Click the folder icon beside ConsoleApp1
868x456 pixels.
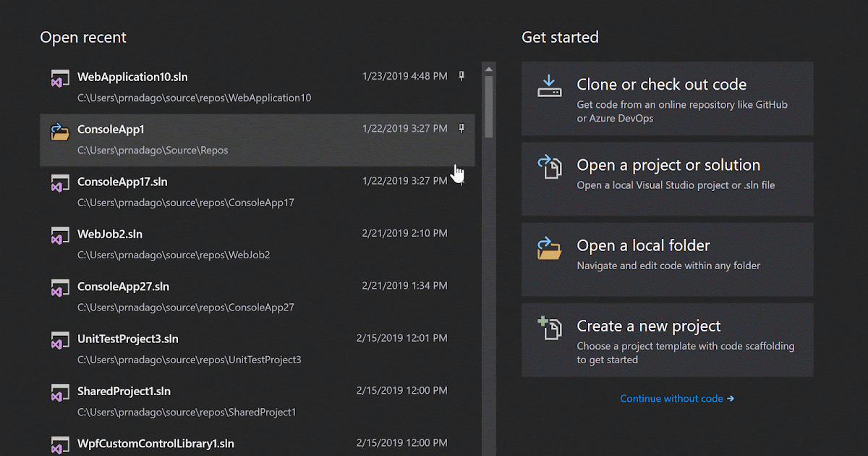tap(60, 130)
